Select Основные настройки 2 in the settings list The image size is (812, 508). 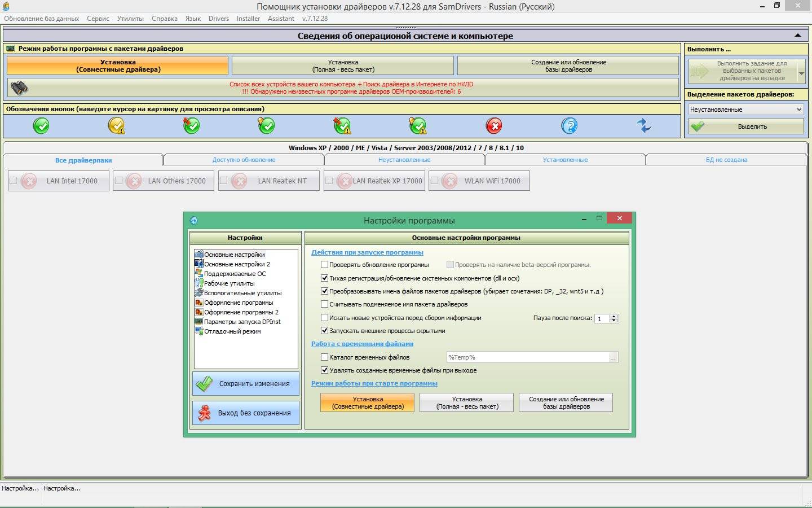(237, 264)
